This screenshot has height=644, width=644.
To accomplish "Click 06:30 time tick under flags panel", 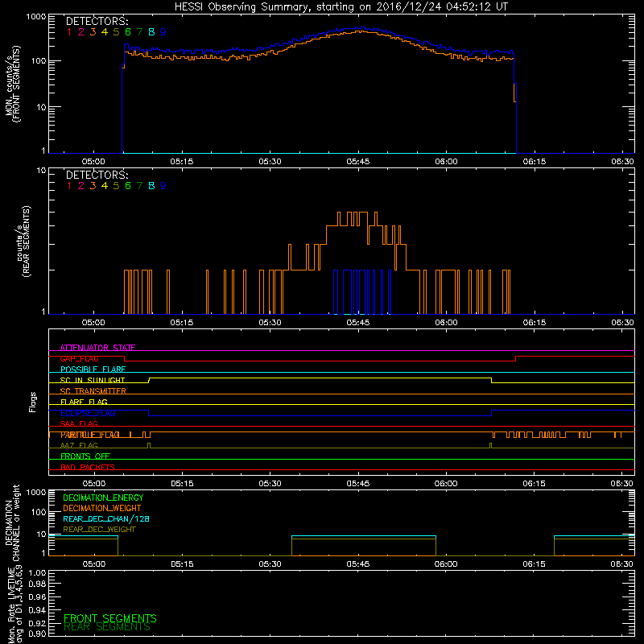I will click(x=622, y=484).
